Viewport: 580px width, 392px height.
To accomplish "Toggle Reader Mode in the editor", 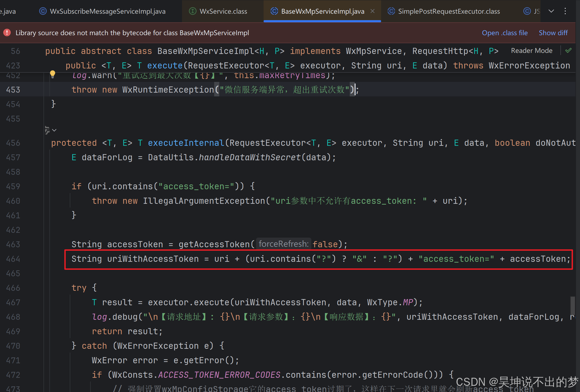I will (531, 51).
